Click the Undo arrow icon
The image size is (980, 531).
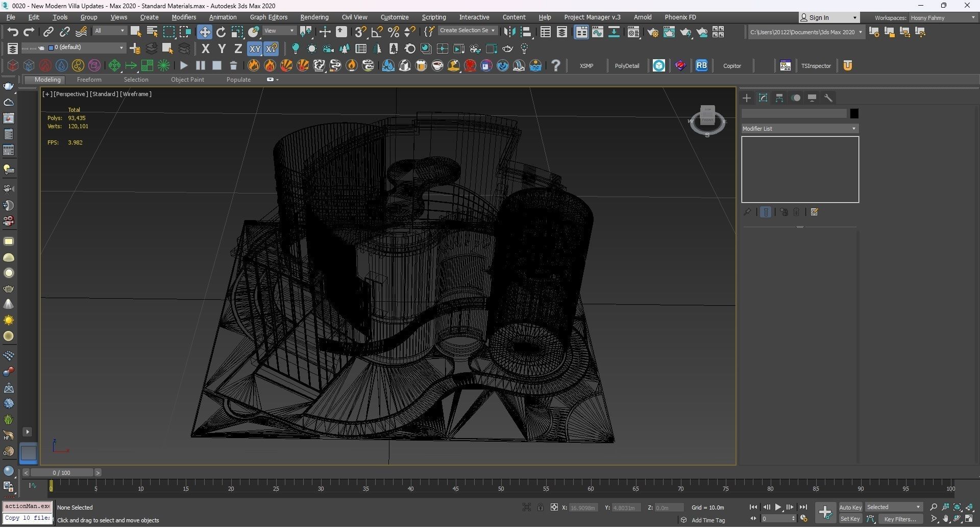coord(13,32)
